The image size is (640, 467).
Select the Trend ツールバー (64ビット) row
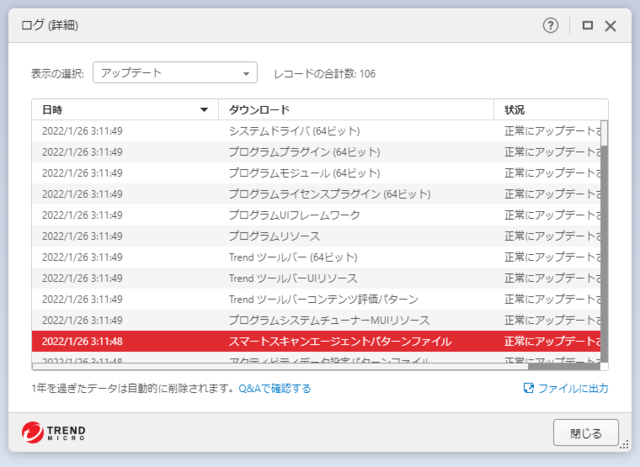(x=316, y=257)
